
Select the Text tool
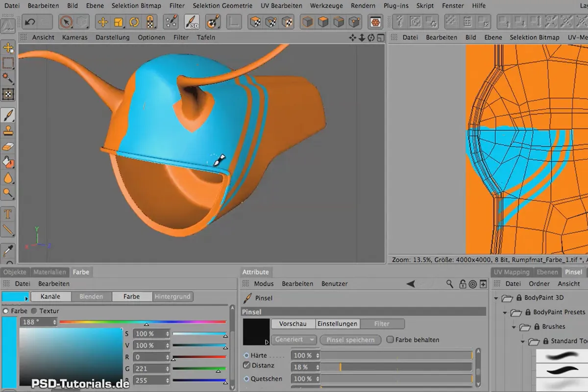pyautogui.click(x=8, y=214)
